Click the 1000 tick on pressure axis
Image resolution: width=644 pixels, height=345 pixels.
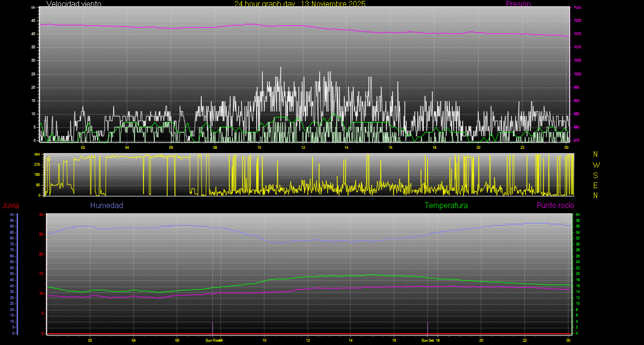pos(577,74)
